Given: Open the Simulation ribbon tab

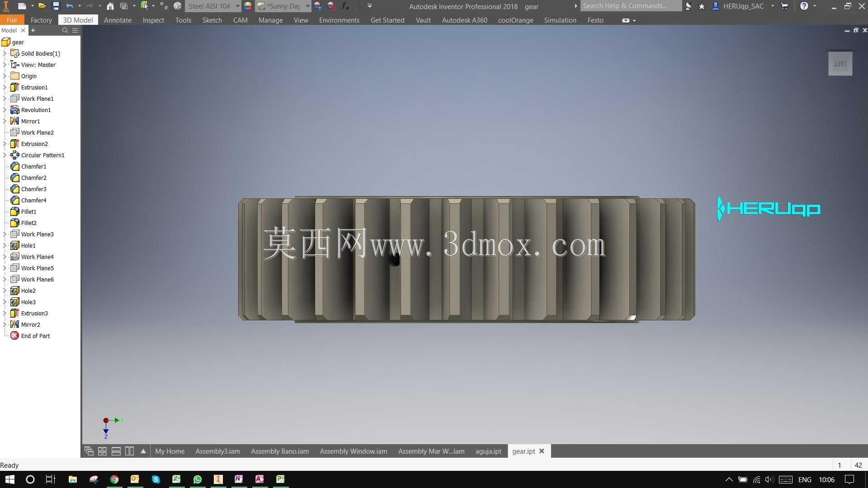Looking at the screenshot, I should pos(560,20).
